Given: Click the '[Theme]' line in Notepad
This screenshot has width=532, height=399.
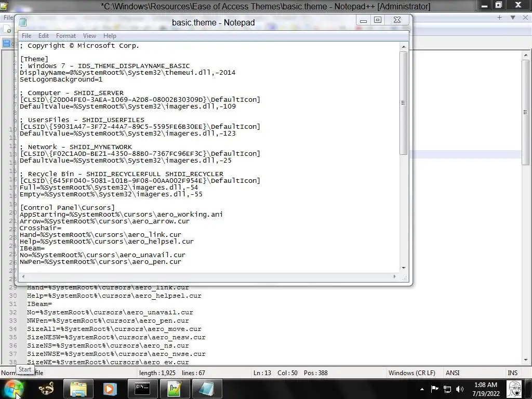Looking at the screenshot, I should (x=34, y=59).
